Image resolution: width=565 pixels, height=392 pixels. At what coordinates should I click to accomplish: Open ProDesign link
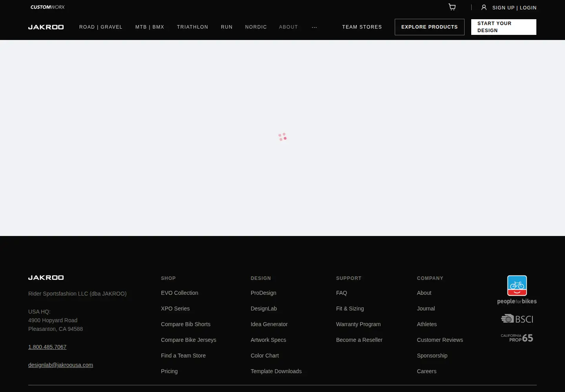[x=264, y=293]
